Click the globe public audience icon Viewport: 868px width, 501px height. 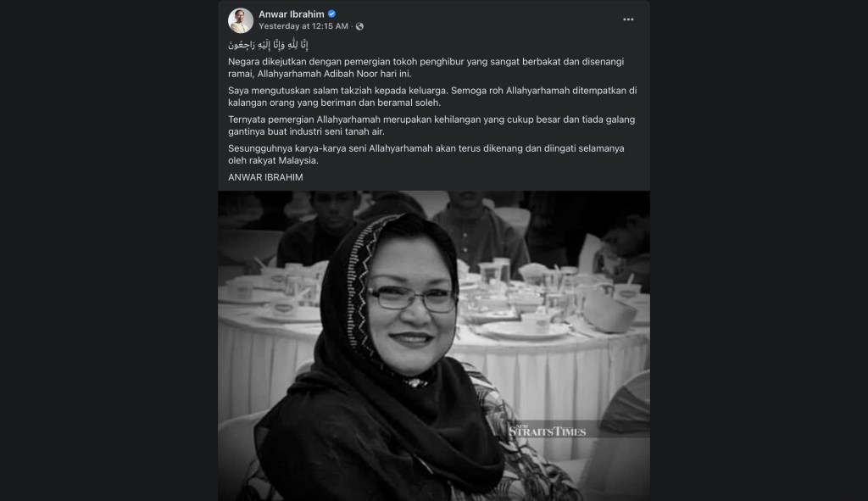[359, 26]
